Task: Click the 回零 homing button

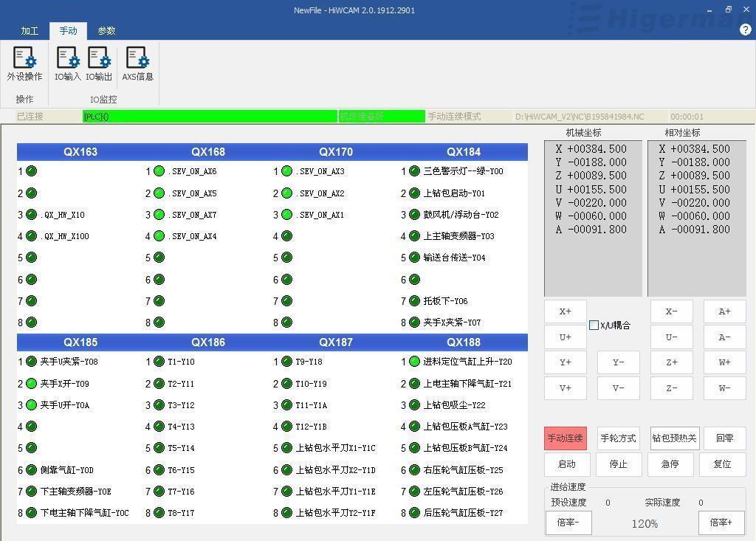Action: coord(724,438)
